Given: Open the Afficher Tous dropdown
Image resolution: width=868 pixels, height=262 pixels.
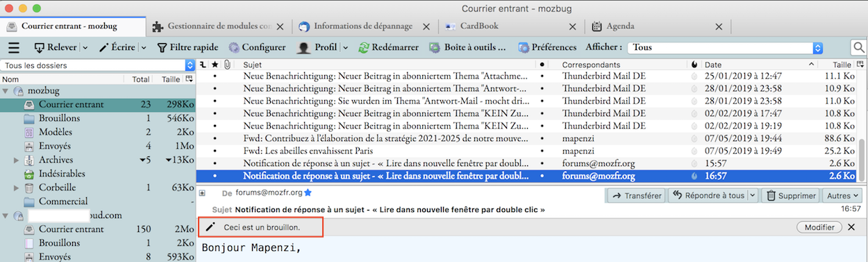Looking at the screenshot, I should pos(725,48).
